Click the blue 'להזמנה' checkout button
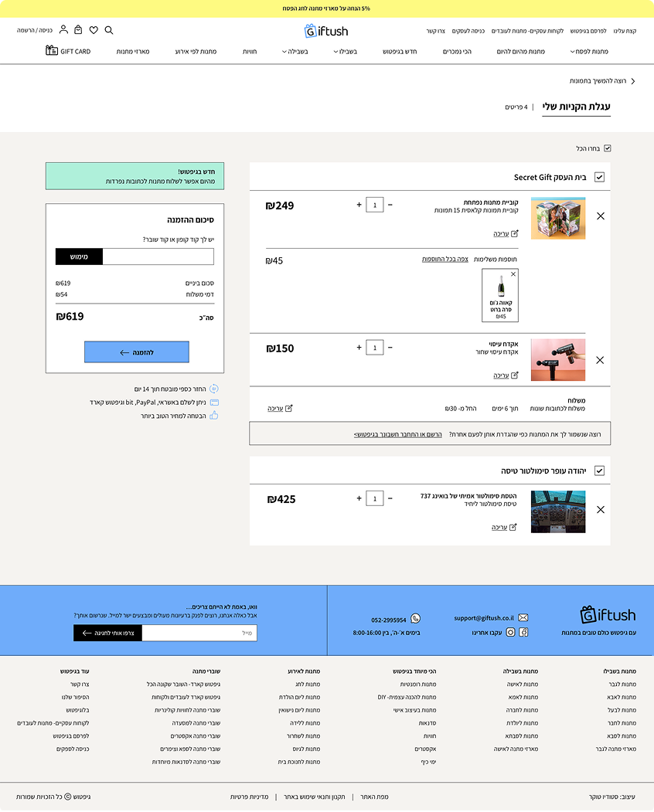 [x=137, y=352]
